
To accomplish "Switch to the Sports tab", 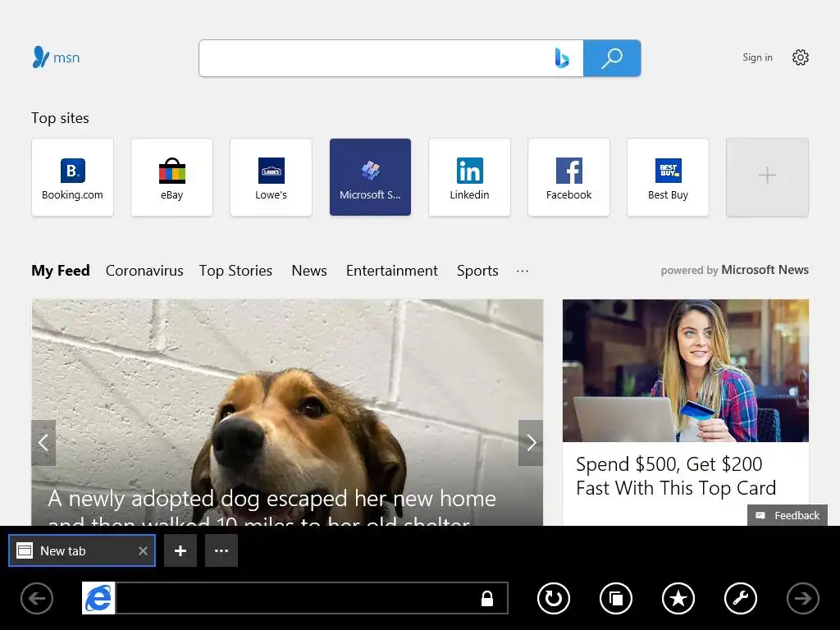I will pyautogui.click(x=477, y=271).
